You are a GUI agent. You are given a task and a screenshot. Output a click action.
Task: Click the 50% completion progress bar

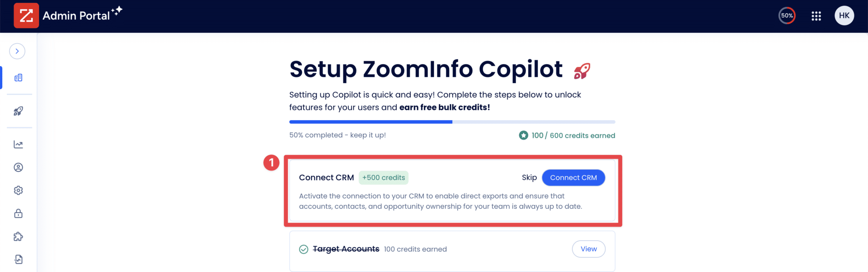point(452,122)
